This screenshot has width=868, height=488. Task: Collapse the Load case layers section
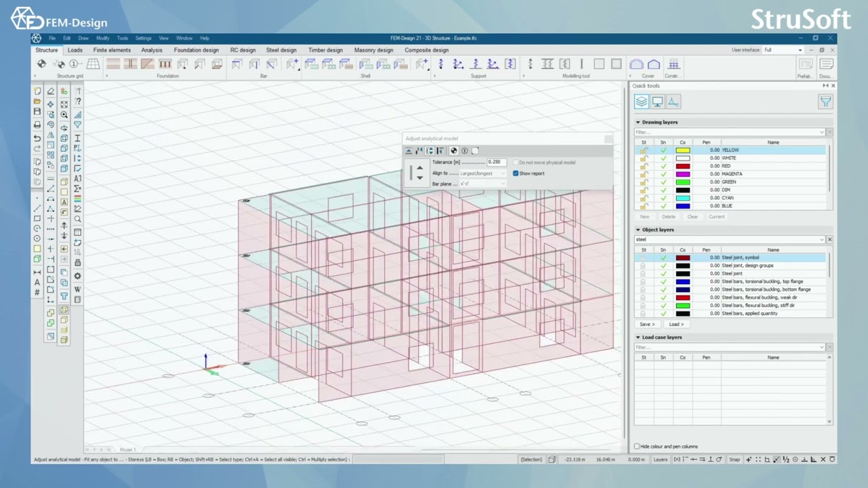(638, 338)
